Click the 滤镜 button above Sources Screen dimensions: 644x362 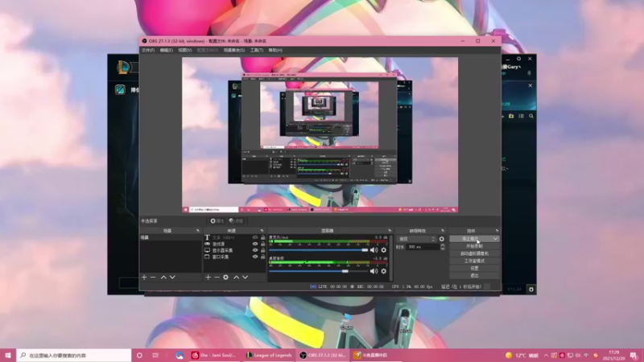click(236, 220)
